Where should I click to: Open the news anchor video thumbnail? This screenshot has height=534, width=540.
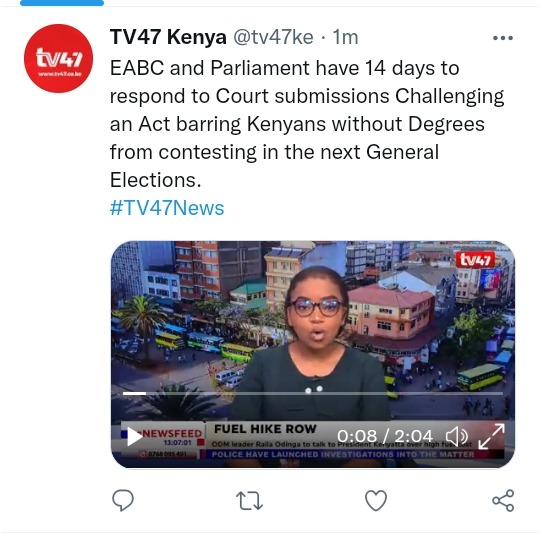tap(313, 354)
